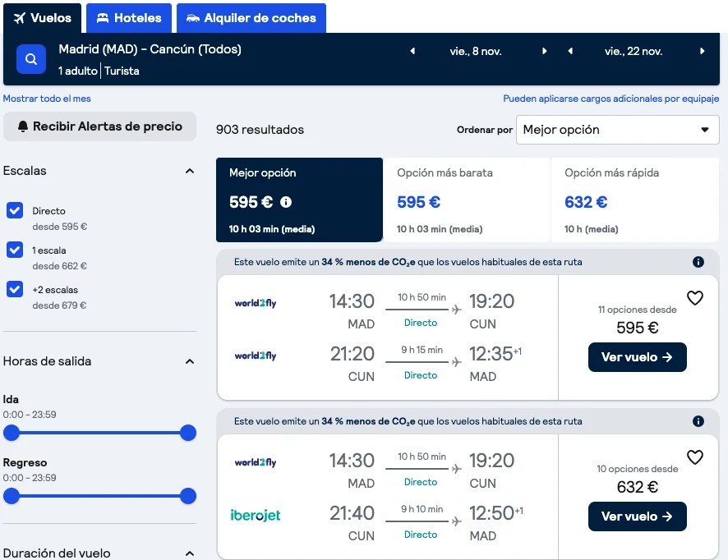The width and height of the screenshot is (728, 560).
Task: Open the Ordenar por dropdown
Action: [618, 130]
